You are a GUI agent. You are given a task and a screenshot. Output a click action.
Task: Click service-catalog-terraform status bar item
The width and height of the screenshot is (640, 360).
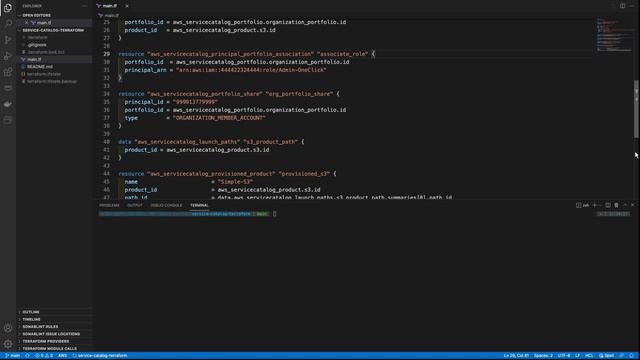point(100,356)
